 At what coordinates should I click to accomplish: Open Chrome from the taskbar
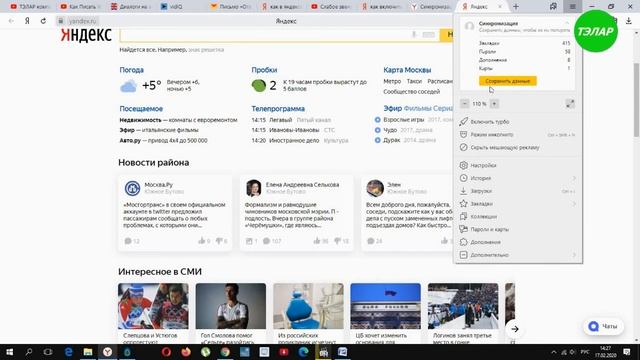tap(225, 352)
